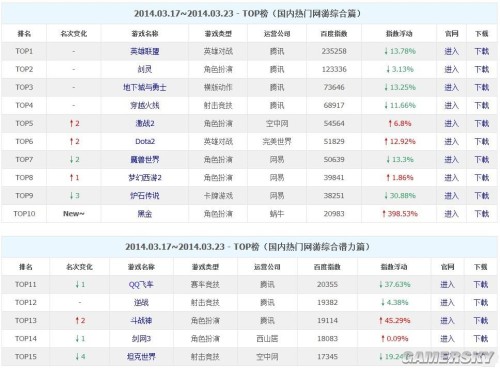Open the 梦幻西游2 game link

[x=145, y=178]
